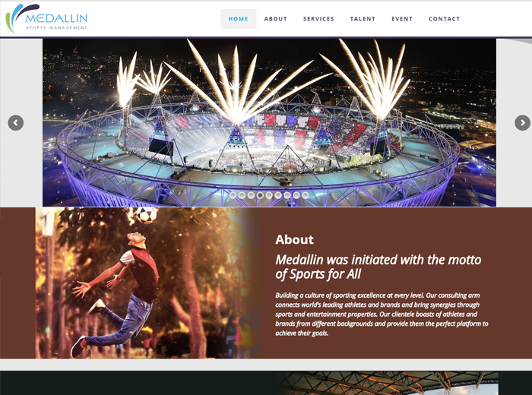This screenshot has width=532, height=395.
Task: Select the sixth slider pagination dot
Action: click(278, 195)
